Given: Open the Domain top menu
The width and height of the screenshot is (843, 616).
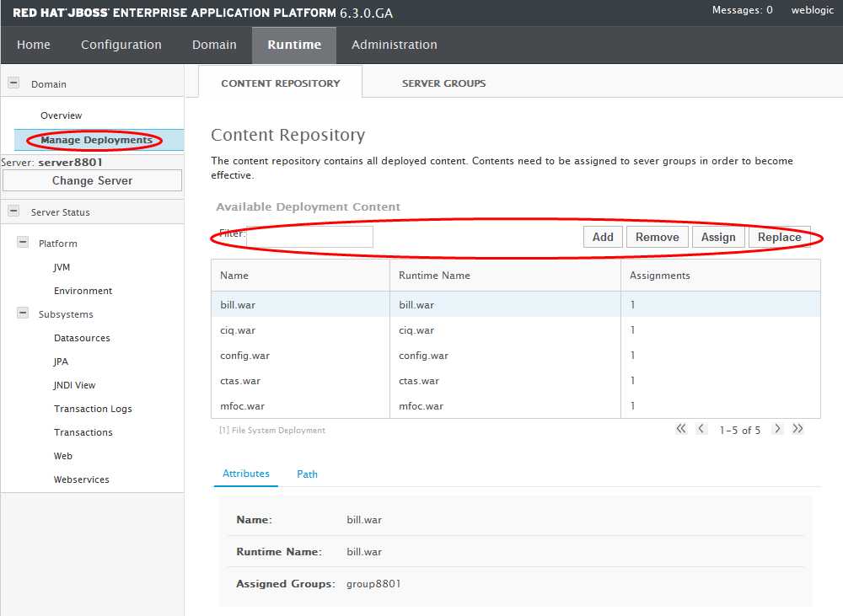Looking at the screenshot, I should tap(214, 45).
